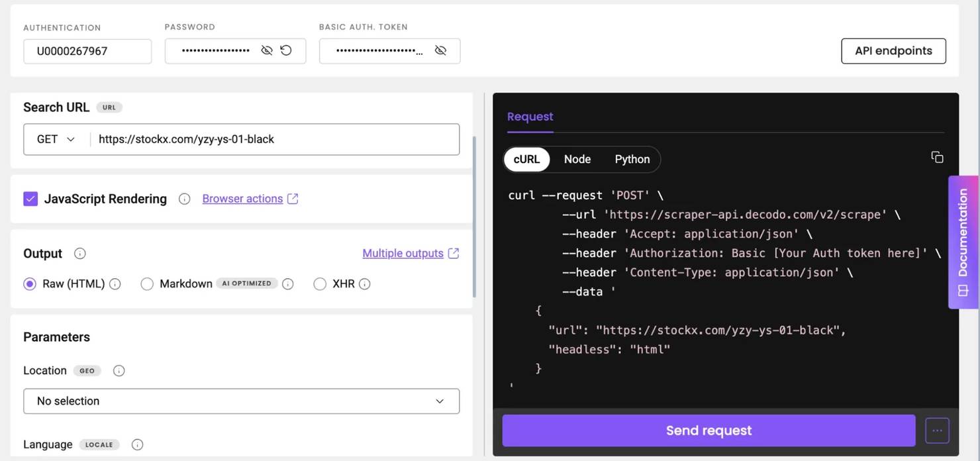This screenshot has height=461, width=980.
Task: Click info icon next to Output
Action: [80, 254]
